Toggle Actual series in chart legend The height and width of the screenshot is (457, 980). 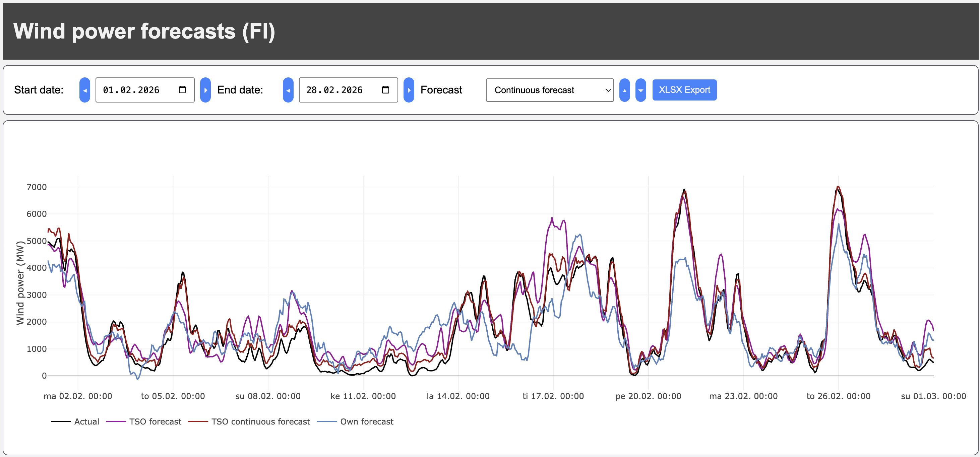click(x=86, y=421)
